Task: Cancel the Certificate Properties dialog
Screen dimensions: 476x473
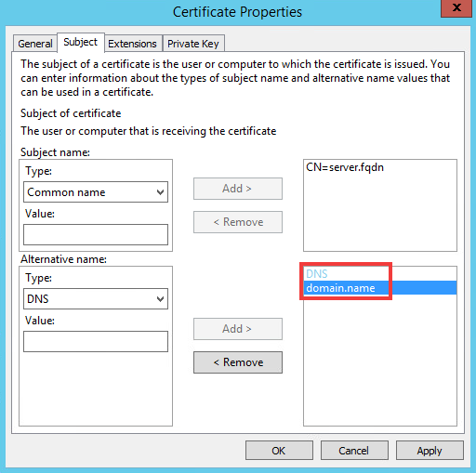Action: click(x=354, y=451)
